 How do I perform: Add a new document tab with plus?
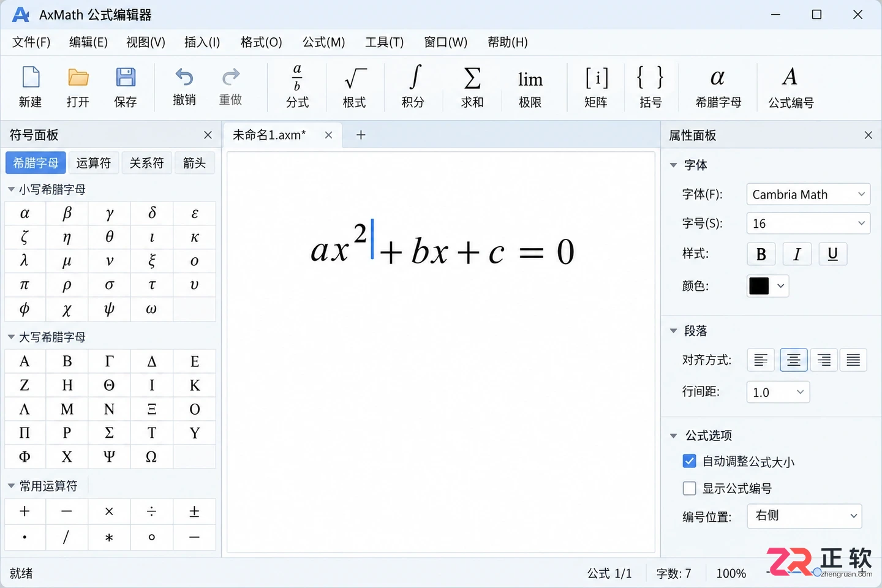coord(361,135)
